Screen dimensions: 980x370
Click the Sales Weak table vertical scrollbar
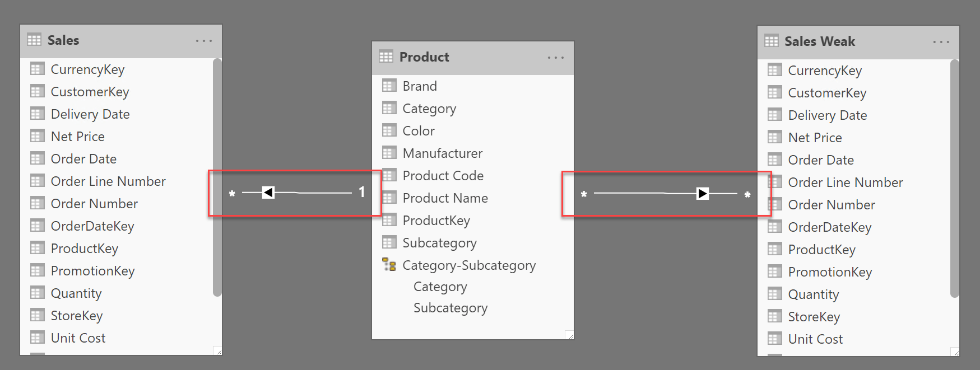[955, 178]
